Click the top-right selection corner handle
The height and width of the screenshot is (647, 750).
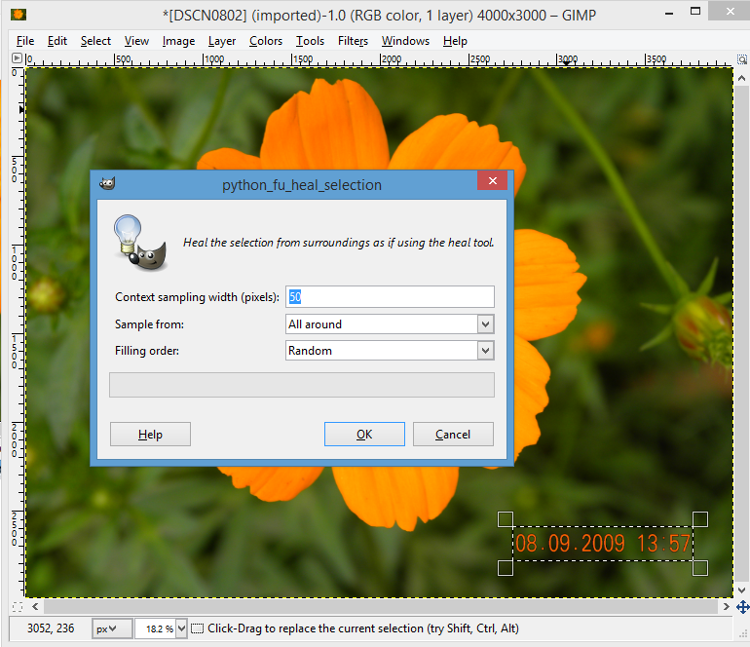click(x=700, y=519)
